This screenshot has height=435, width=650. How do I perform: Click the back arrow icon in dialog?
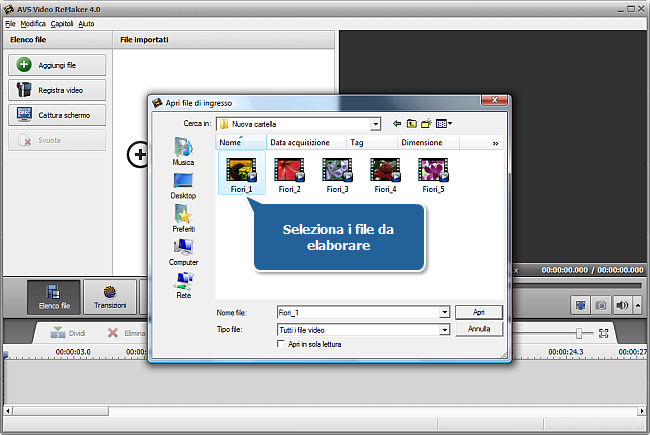pyautogui.click(x=397, y=124)
